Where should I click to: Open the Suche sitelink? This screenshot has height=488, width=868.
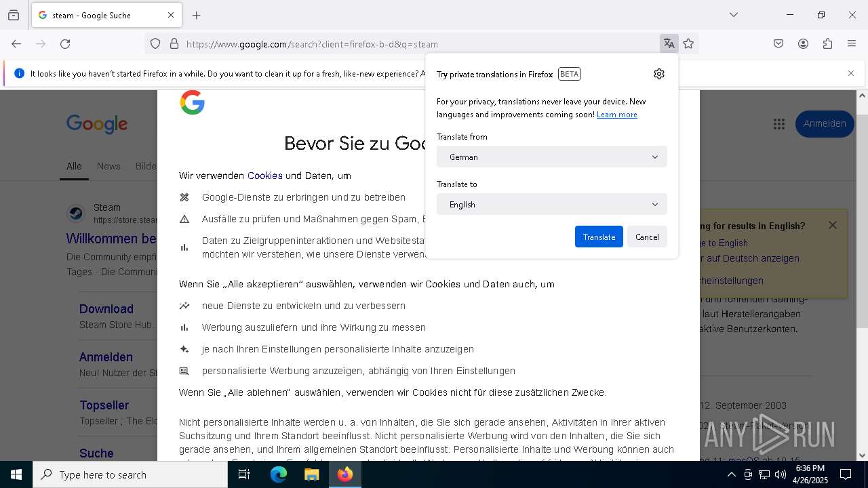(96, 453)
